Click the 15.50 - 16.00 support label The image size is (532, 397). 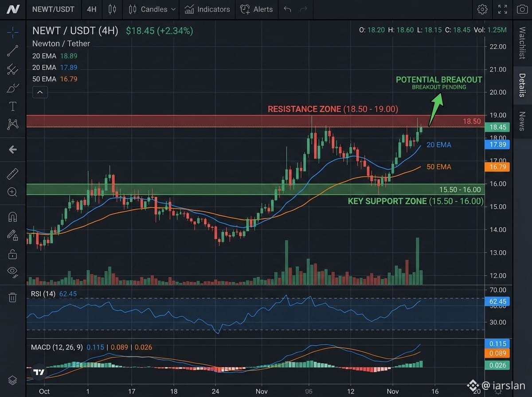point(460,190)
